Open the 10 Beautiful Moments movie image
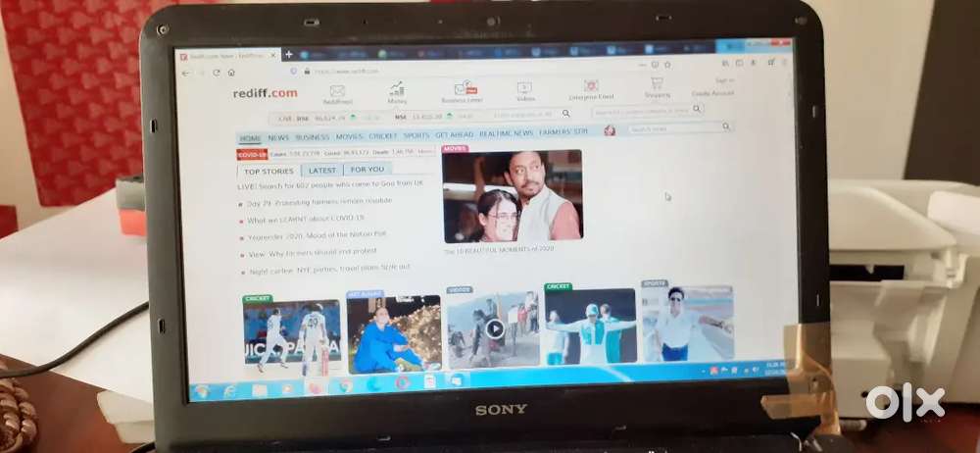Viewport: 980px width, 453px height. pyautogui.click(x=512, y=196)
